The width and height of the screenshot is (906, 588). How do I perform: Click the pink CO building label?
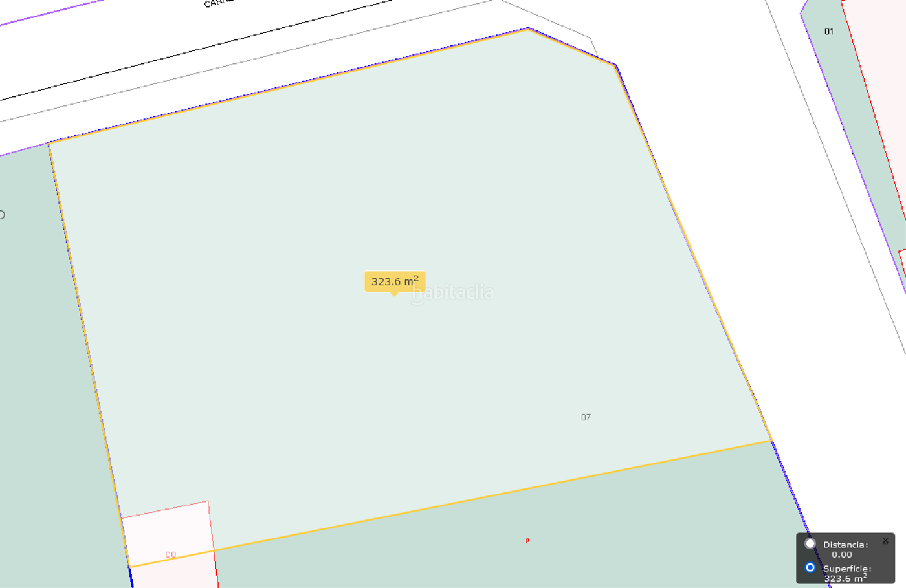(171, 554)
